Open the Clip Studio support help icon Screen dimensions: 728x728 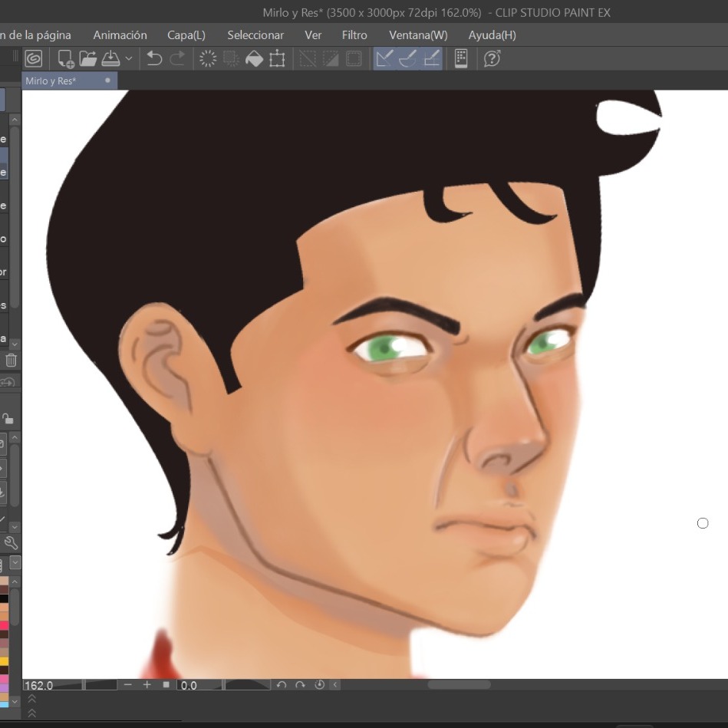492,58
